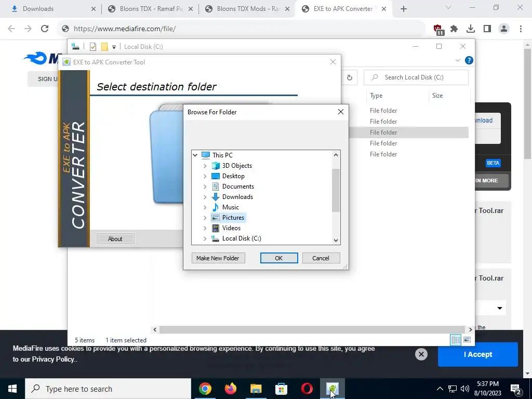Click Search Local Disk (C:) field
The width and height of the screenshot is (532, 399).
(x=416, y=77)
